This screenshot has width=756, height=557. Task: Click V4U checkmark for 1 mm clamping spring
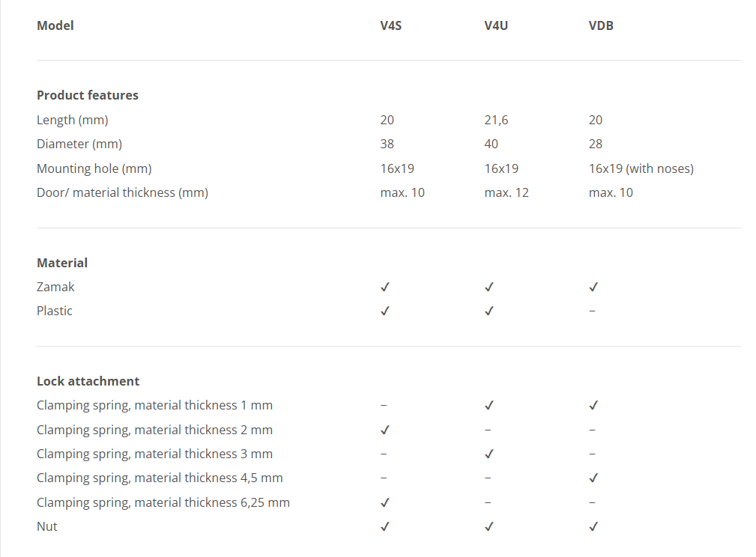pos(489,405)
